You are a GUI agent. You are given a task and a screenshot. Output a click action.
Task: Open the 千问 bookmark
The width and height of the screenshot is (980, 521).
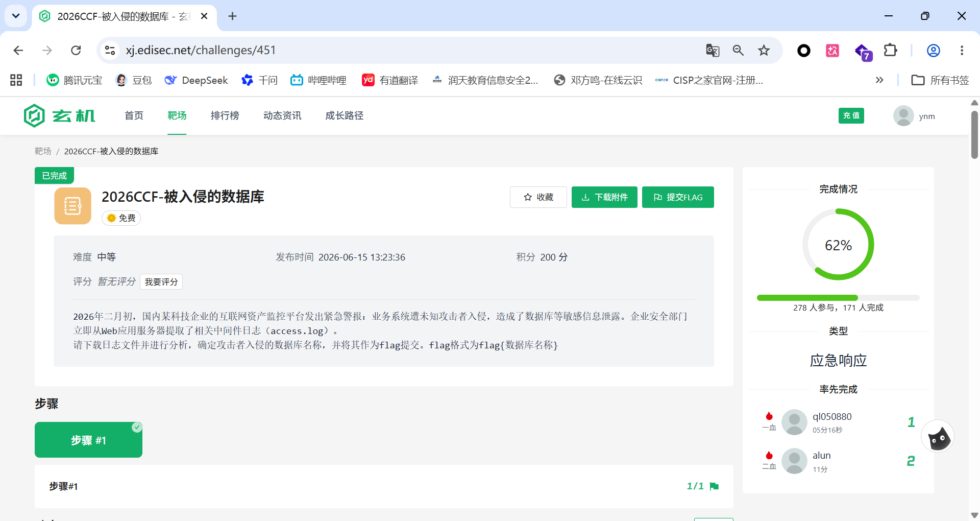pyautogui.click(x=260, y=80)
